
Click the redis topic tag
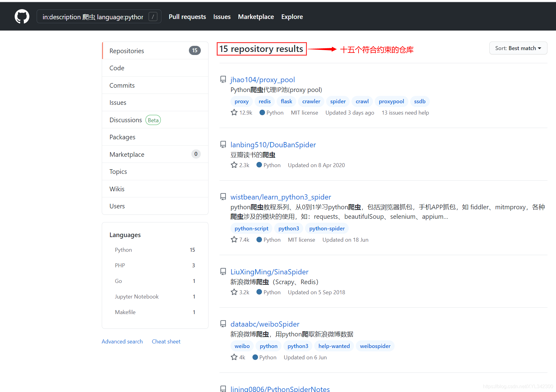[x=265, y=101]
